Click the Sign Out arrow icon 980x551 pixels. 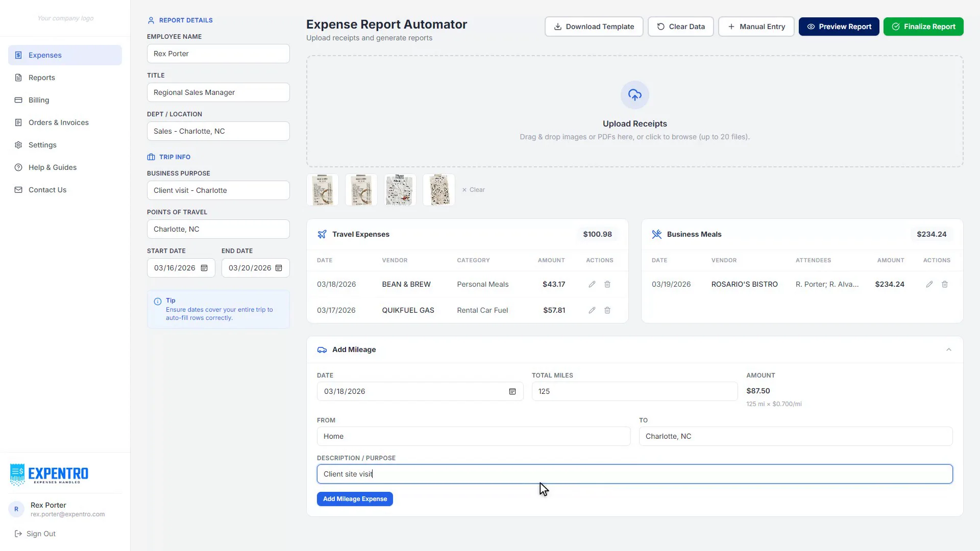click(x=18, y=534)
